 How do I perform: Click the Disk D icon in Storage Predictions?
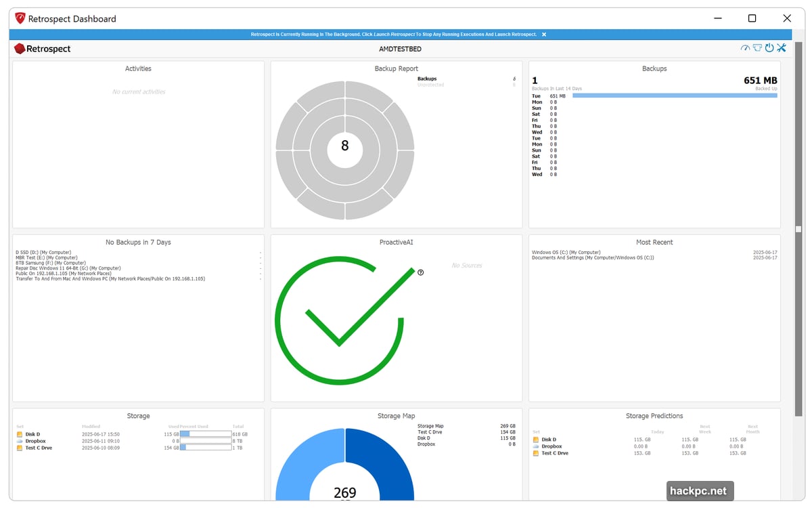tap(537, 440)
